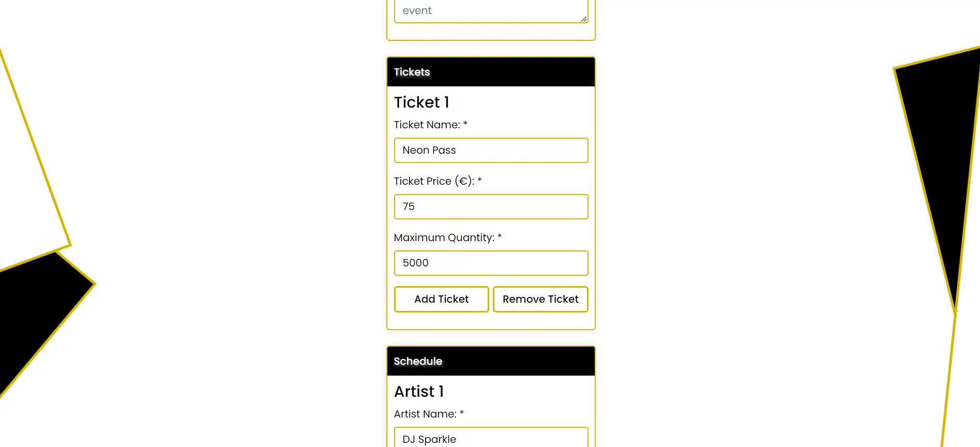Click the Tickets section header bar
The height and width of the screenshot is (447, 980).
[490, 72]
